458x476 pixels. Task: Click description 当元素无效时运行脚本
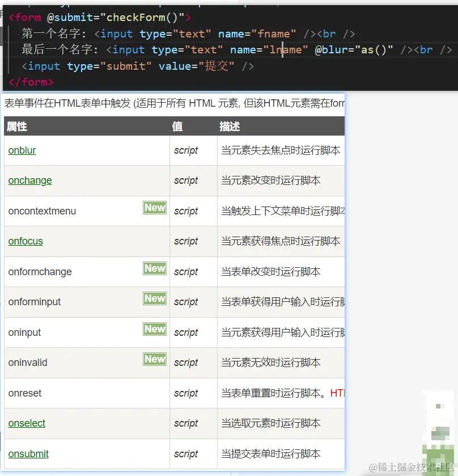point(270,363)
